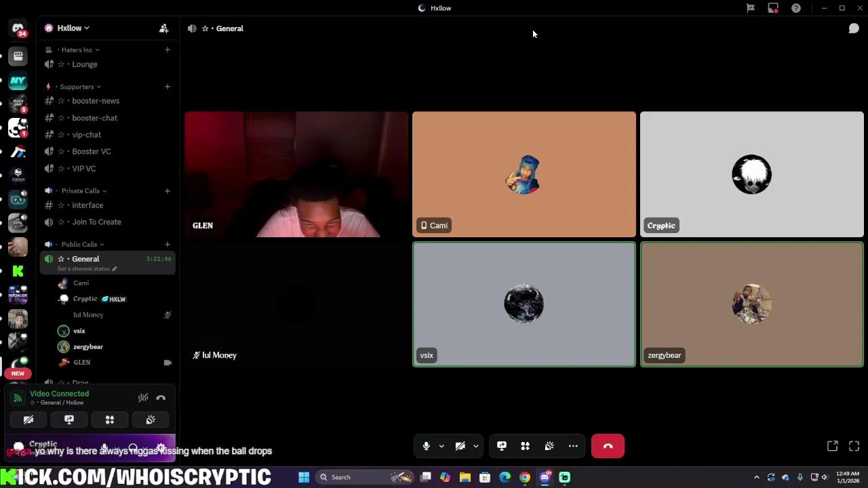
Task: Launch activities from Video Connected panel
Action: pyautogui.click(x=110, y=420)
